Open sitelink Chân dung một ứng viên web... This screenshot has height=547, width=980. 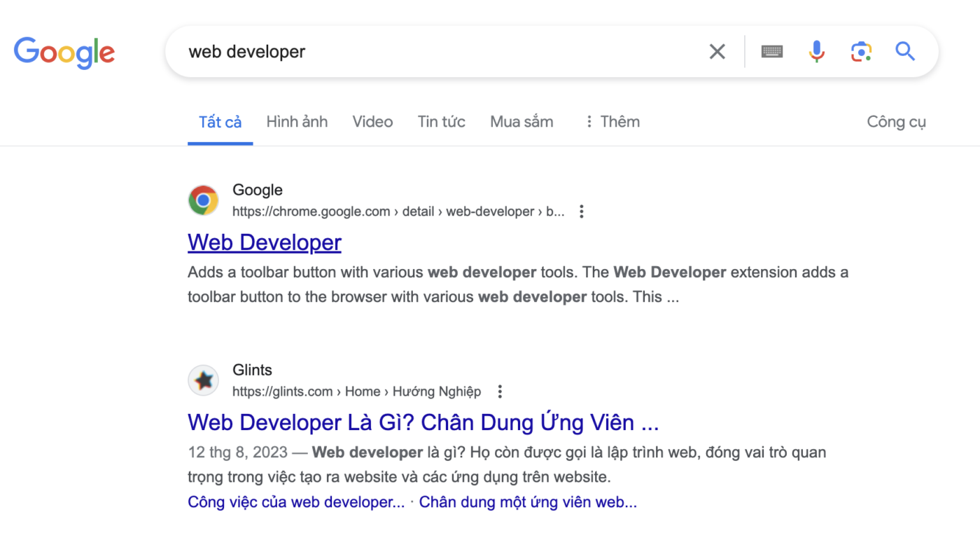click(x=528, y=502)
